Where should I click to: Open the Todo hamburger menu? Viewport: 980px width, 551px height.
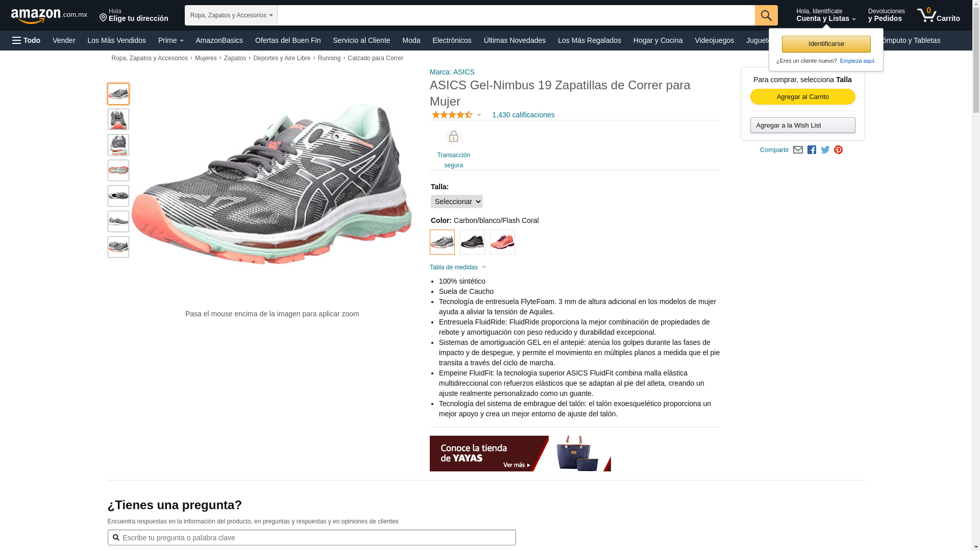26,40
